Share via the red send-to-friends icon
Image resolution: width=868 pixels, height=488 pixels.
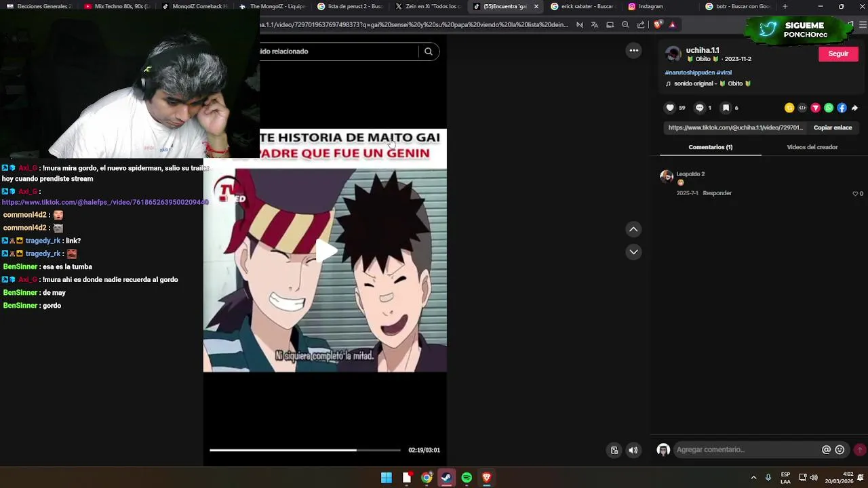pos(816,108)
